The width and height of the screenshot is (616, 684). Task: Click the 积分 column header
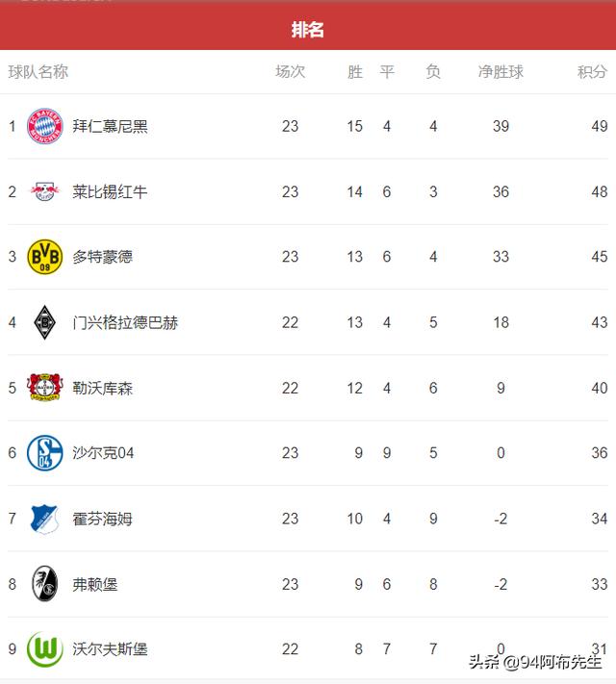point(592,71)
